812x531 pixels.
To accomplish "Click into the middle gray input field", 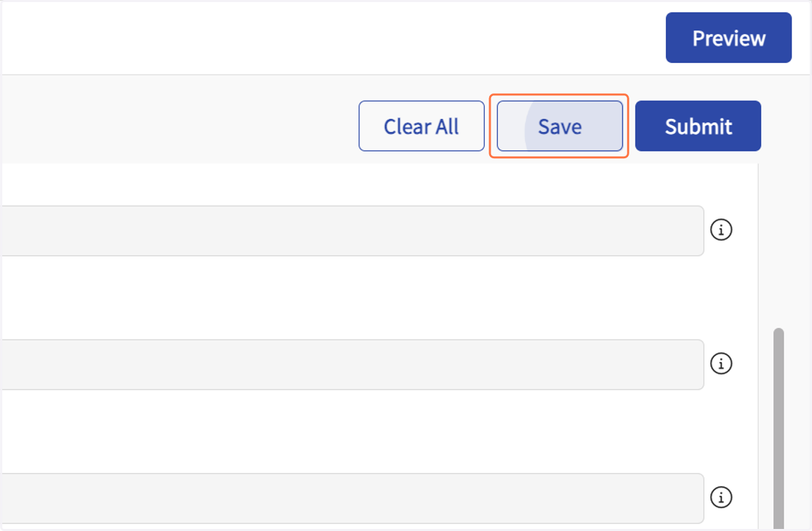I will [352, 365].
